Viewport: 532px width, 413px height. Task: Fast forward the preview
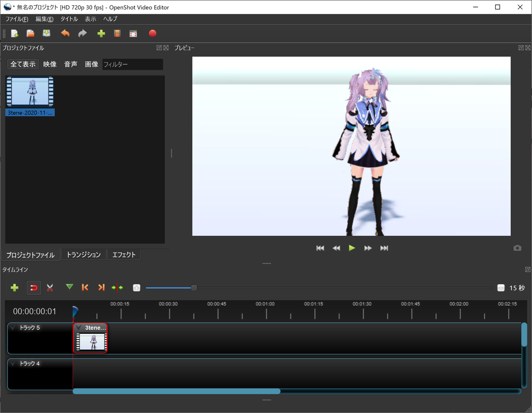pyautogui.click(x=368, y=248)
